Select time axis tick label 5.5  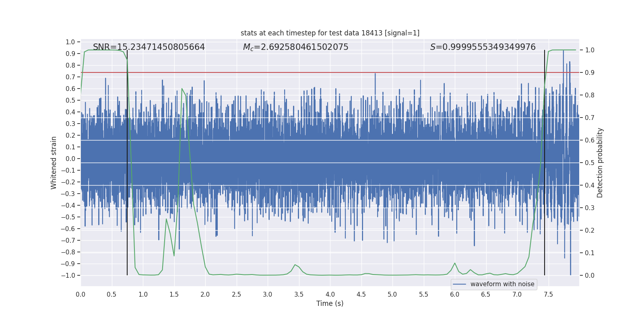(424, 294)
